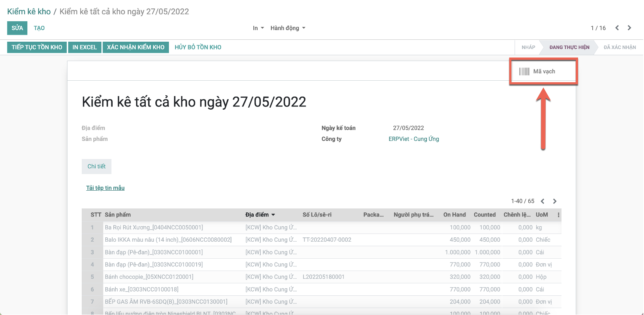Image resolution: width=644 pixels, height=315 pixels.
Task: Navigate to Kiểm kê kho breadcrumb
Action: click(x=29, y=12)
